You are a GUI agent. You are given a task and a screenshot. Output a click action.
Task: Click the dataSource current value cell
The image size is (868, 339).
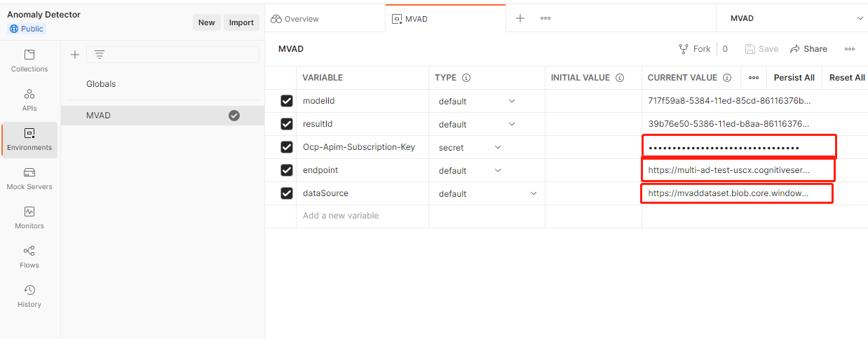click(x=737, y=193)
